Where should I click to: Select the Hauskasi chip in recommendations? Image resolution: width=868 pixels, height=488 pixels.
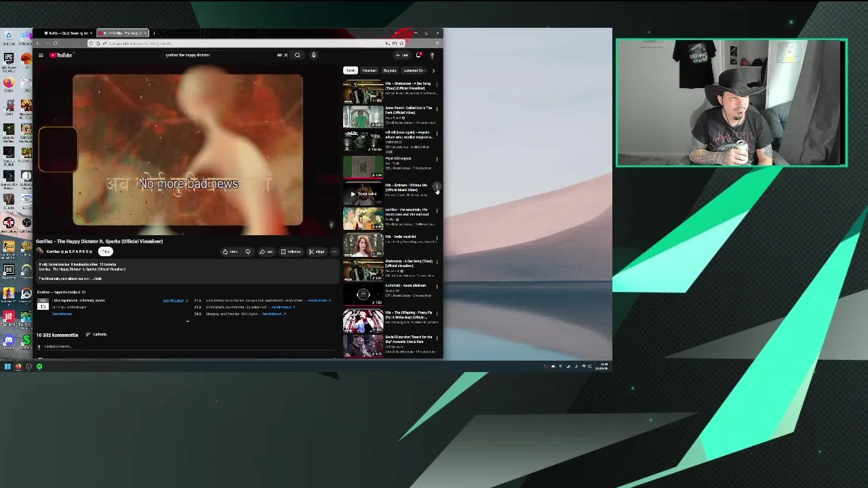click(370, 70)
